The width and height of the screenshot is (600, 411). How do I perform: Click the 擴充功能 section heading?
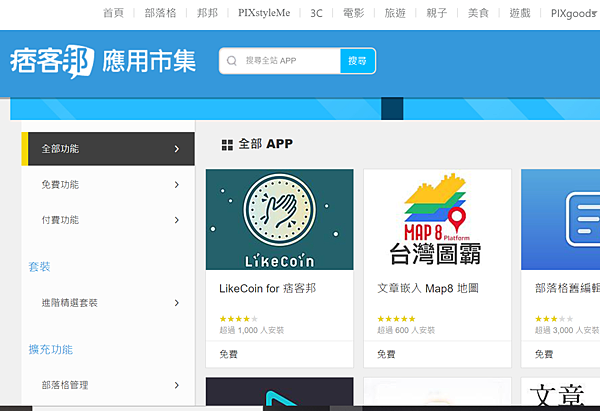(51, 349)
